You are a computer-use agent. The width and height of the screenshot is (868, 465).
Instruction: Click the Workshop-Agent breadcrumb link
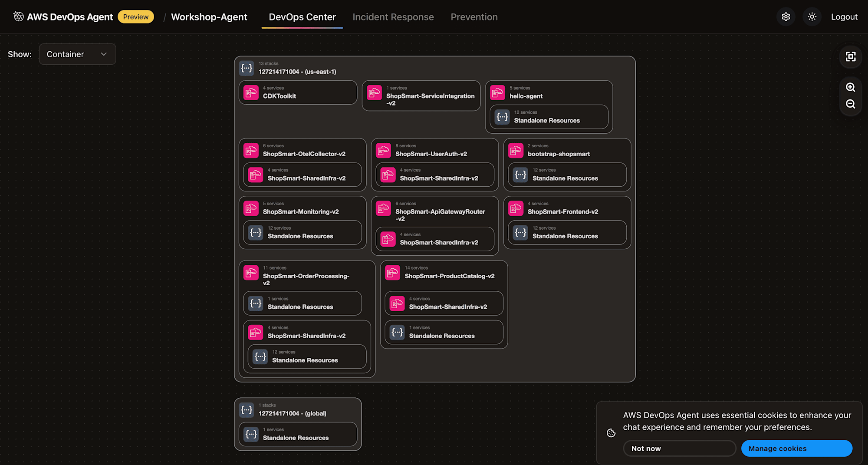point(209,17)
